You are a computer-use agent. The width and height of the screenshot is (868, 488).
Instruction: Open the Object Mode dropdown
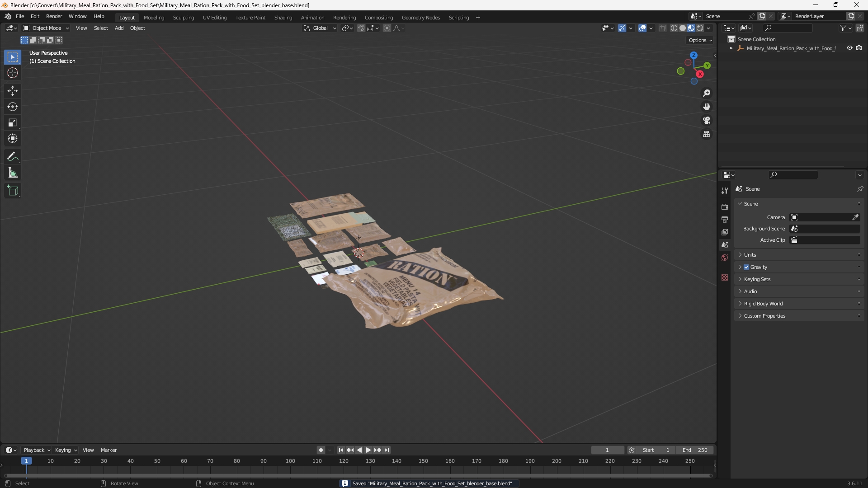(x=46, y=28)
